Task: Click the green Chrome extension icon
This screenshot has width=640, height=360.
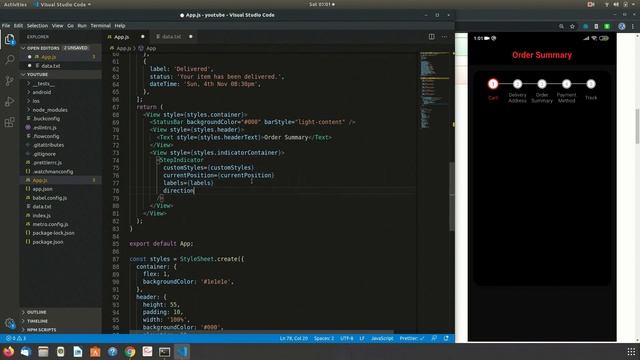Action: [x=607, y=26]
